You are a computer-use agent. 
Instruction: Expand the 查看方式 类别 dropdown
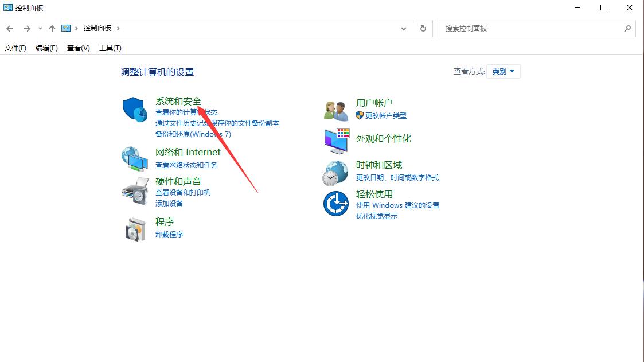[x=504, y=72]
